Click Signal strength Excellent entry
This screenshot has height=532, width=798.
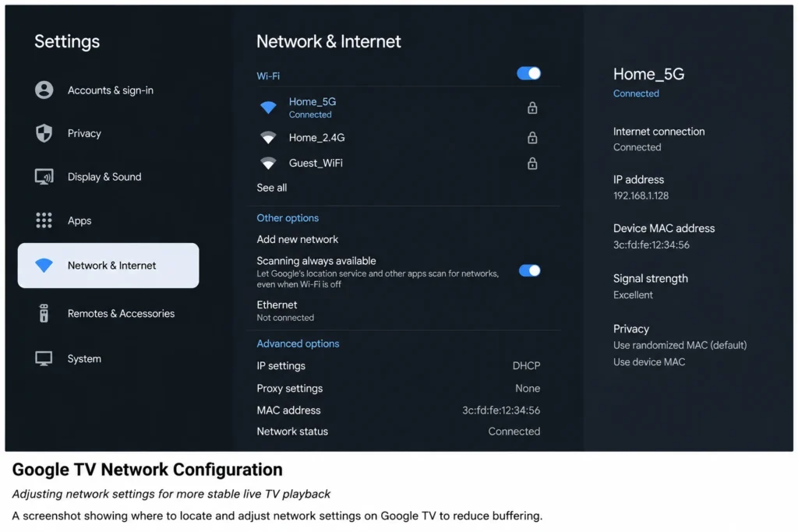tap(651, 286)
